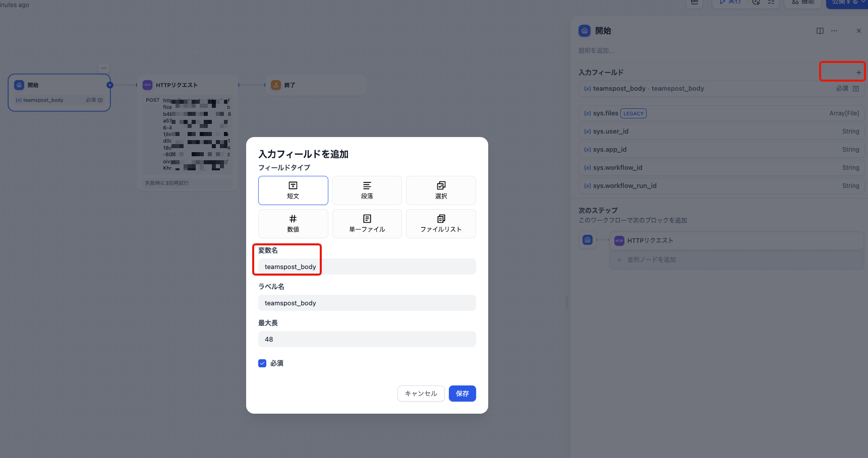Open HTTPリクエスト in the next step list

(737, 240)
